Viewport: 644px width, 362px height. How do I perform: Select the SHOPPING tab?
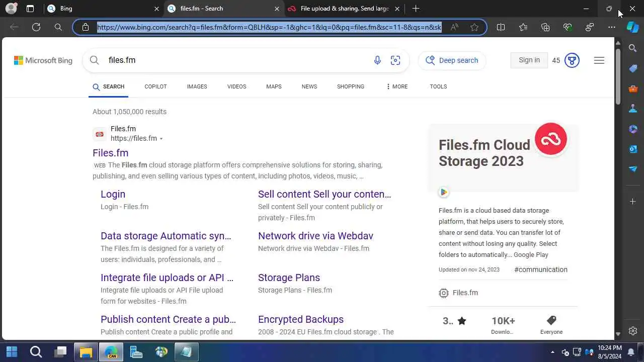[351, 86]
